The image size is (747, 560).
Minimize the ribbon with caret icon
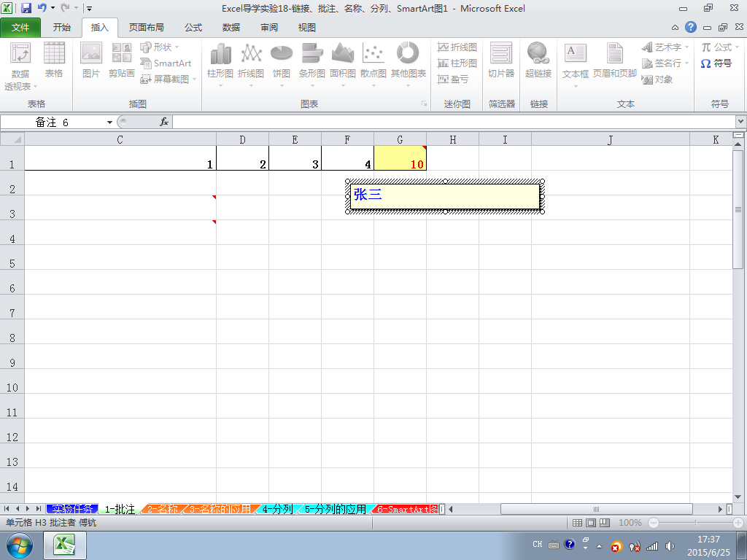(x=675, y=28)
